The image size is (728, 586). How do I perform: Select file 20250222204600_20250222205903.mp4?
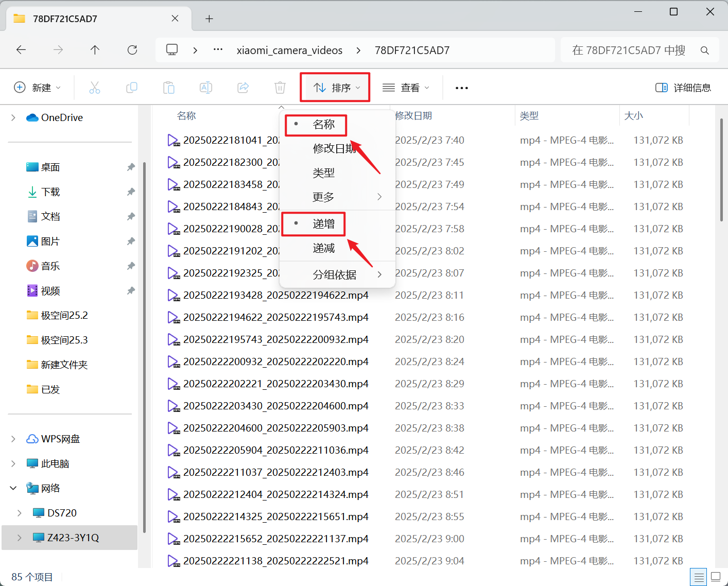coord(275,428)
